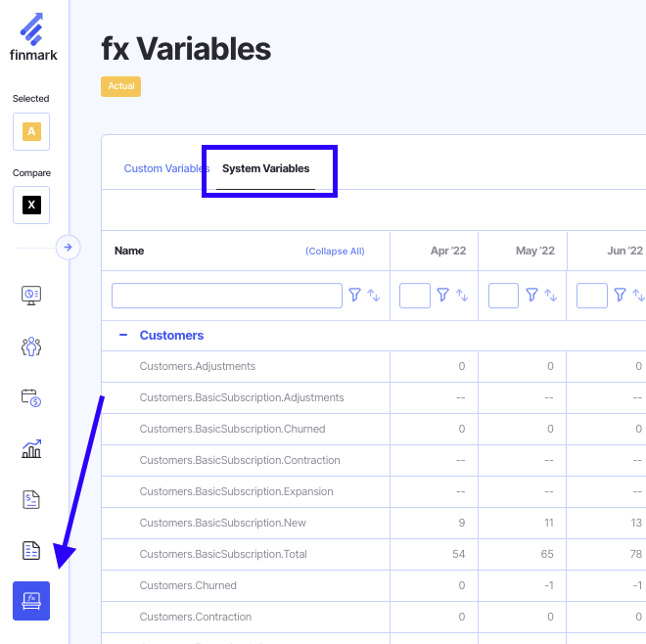This screenshot has height=644, width=646.
Task: Open the dashboard monitor icon in sidebar
Action: click(31, 295)
